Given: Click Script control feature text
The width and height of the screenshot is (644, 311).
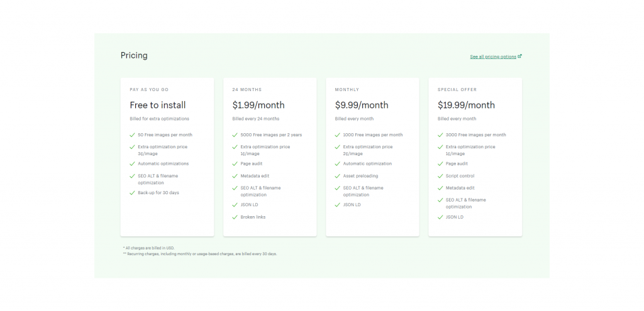Looking at the screenshot, I should [460, 176].
